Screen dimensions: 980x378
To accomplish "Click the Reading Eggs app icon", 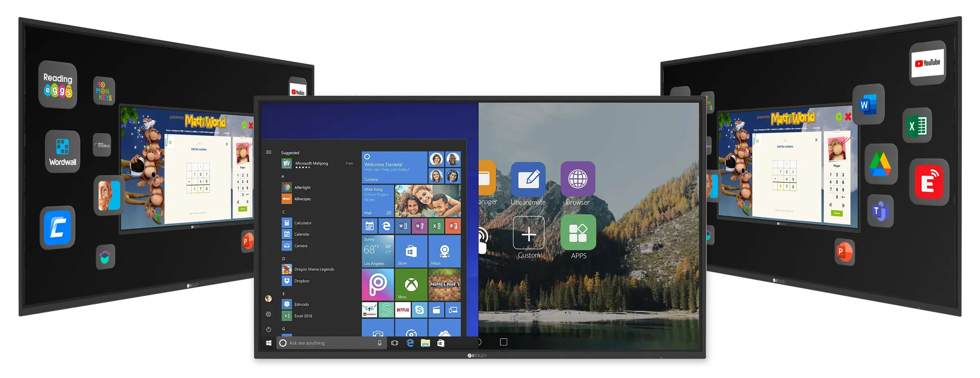I will pyautogui.click(x=58, y=85).
